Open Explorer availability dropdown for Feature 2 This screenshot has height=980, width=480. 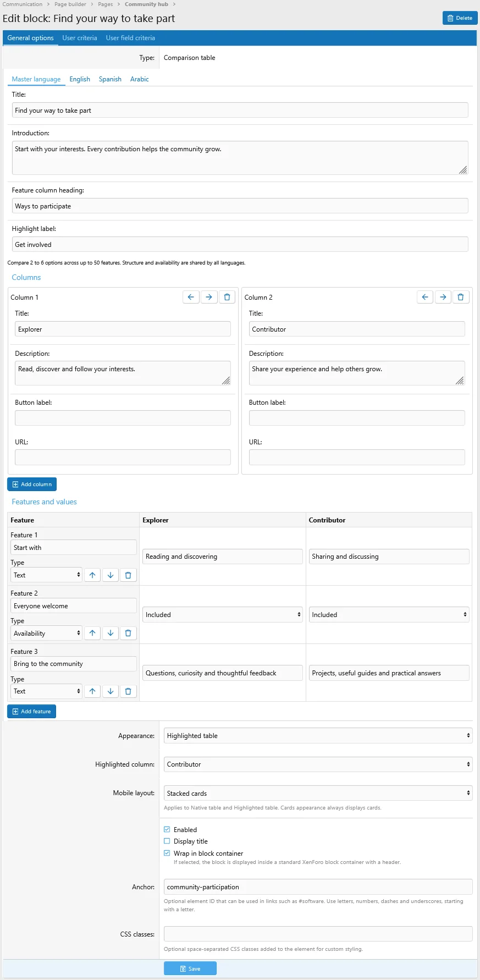tap(223, 615)
